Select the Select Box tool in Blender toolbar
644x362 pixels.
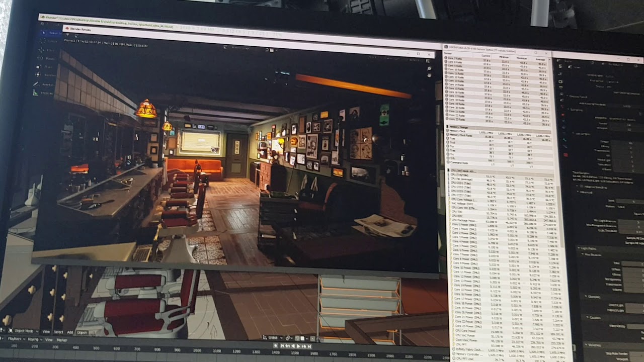coord(51,33)
